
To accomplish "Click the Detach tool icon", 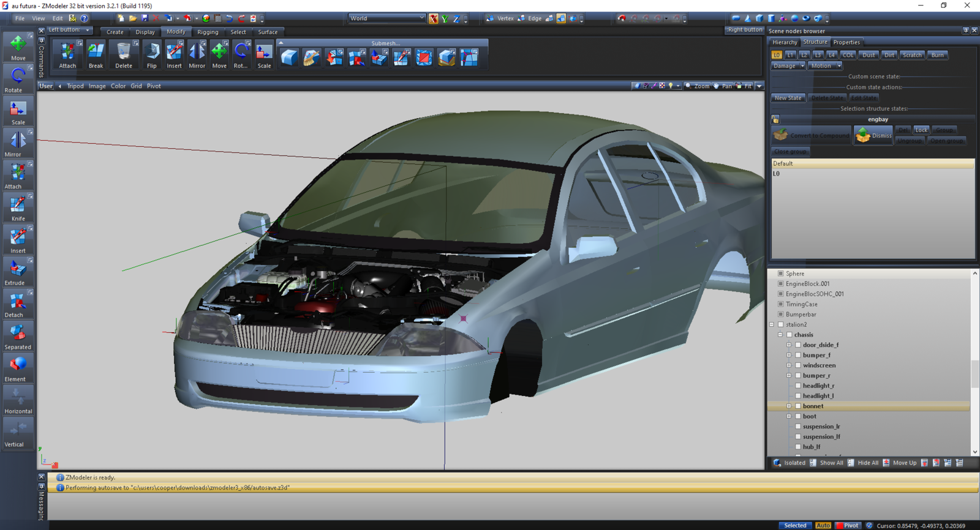I will pyautogui.click(x=18, y=304).
